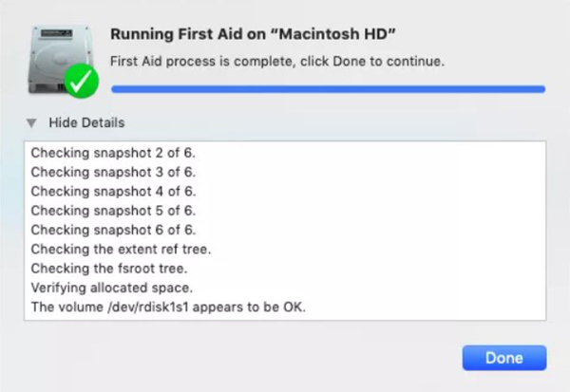Select log line Checking snapshot 2 of 6

coord(113,153)
